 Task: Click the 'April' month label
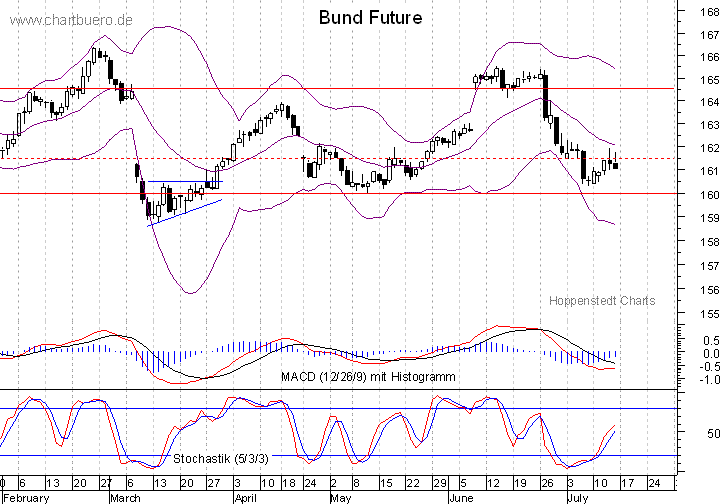pos(246,498)
